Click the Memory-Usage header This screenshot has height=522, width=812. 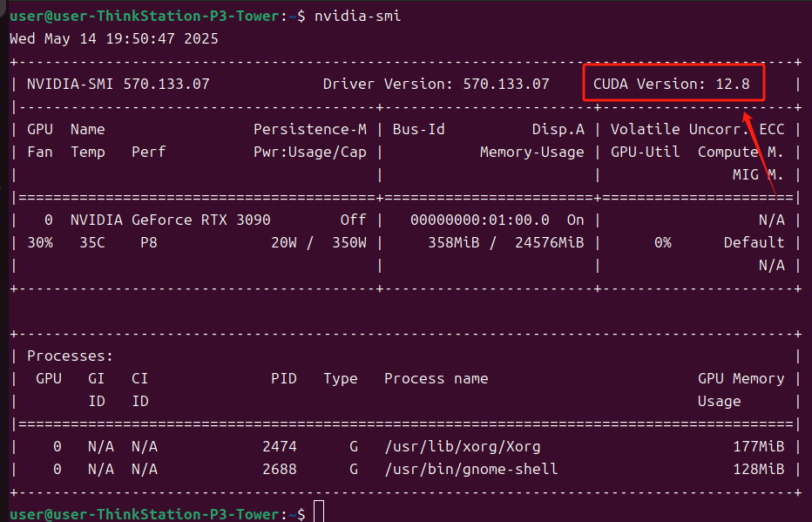click(x=531, y=153)
